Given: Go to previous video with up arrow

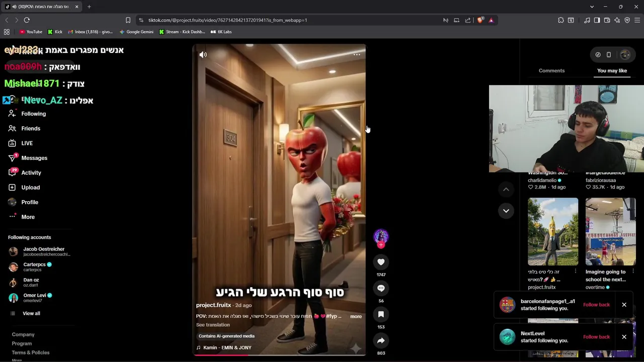Looking at the screenshot, I should click(506, 190).
